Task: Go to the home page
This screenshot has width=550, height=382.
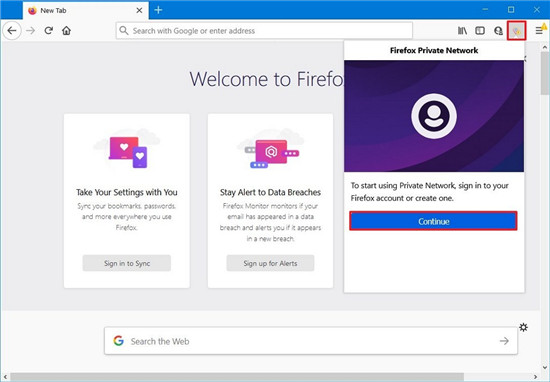Action: click(x=67, y=31)
